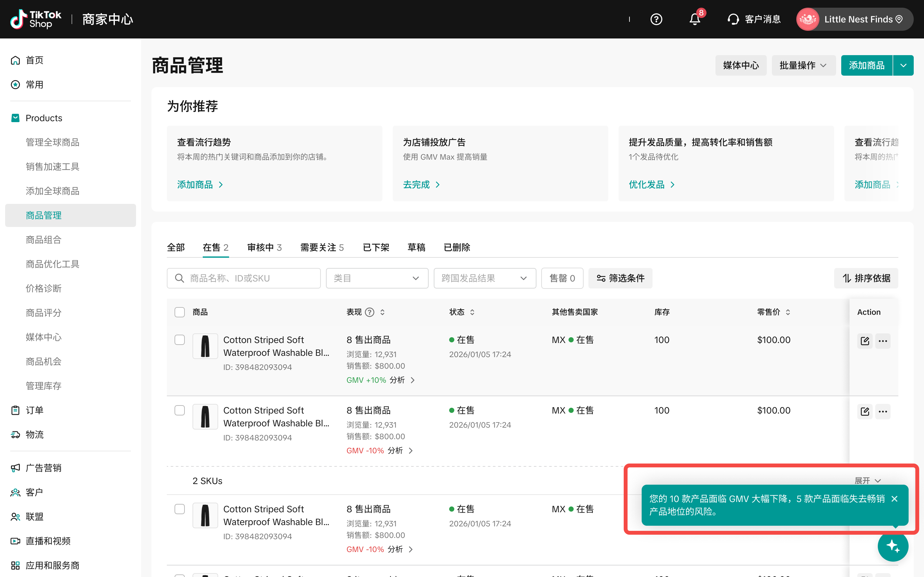Click the 媒体中心 button at top

[x=740, y=65]
